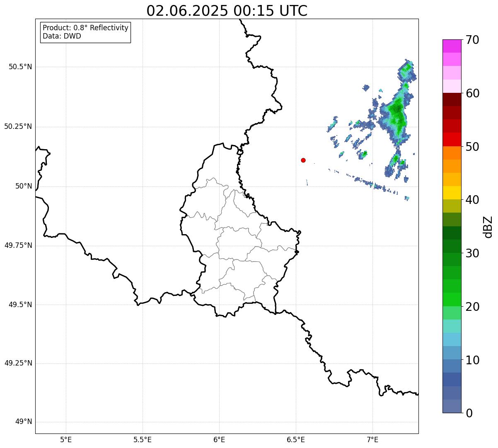Click the 7°E longitude label

[x=372, y=440]
